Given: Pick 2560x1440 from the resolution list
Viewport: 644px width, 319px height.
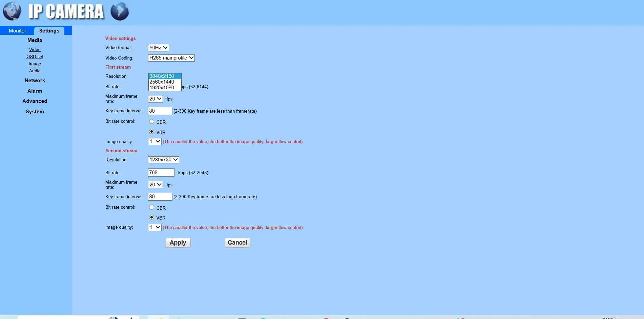Looking at the screenshot, I should [x=162, y=82].
